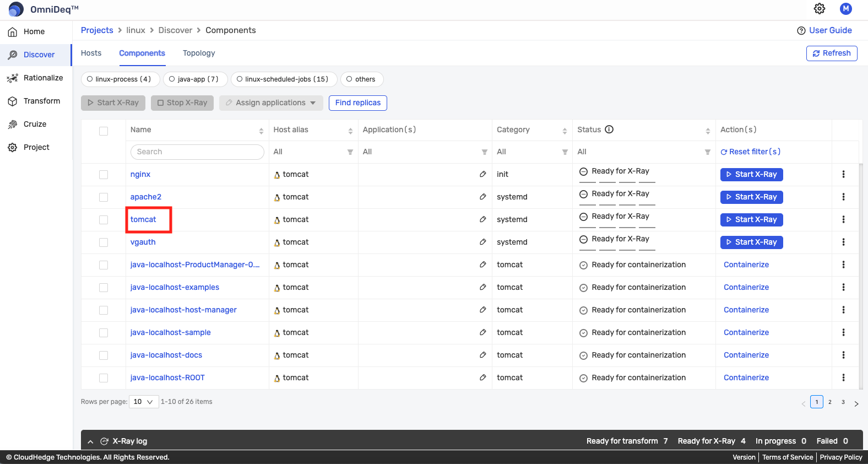Open the Terms of Service footer link
868x464 pixels.
[788, 457]
